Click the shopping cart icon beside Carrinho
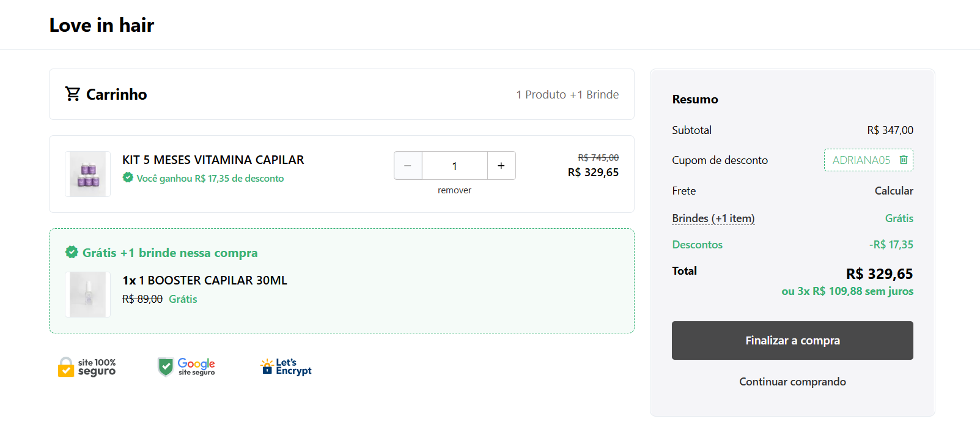The height and width of the screenshot is (446, 980). click(x=73, y=94)
